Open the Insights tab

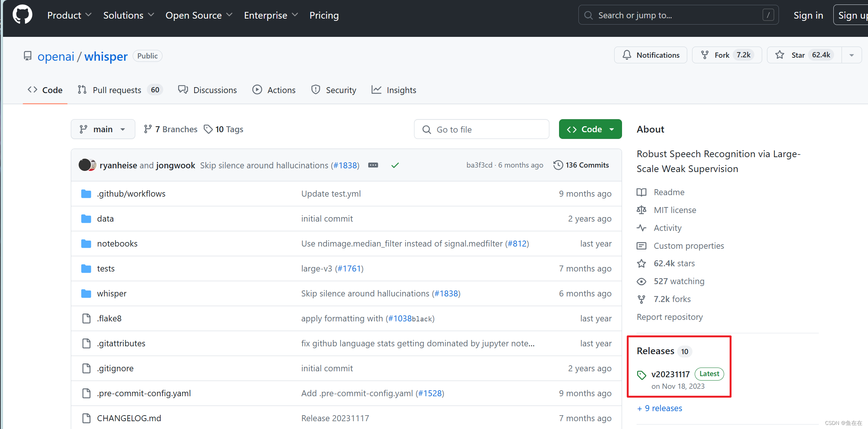pos(394,90)
